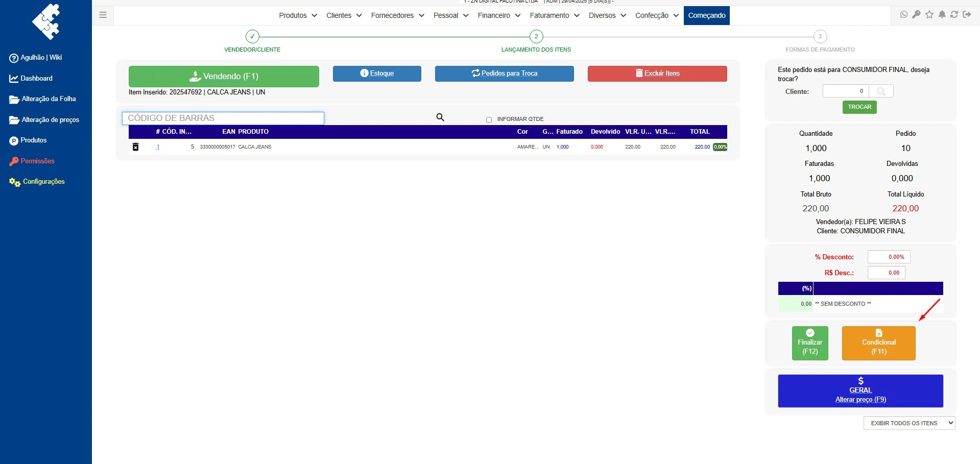Image resolution: width=980 pixels, height=464 pixels.
Task: Click the Estoque button
Action: [x=377, y=74]
